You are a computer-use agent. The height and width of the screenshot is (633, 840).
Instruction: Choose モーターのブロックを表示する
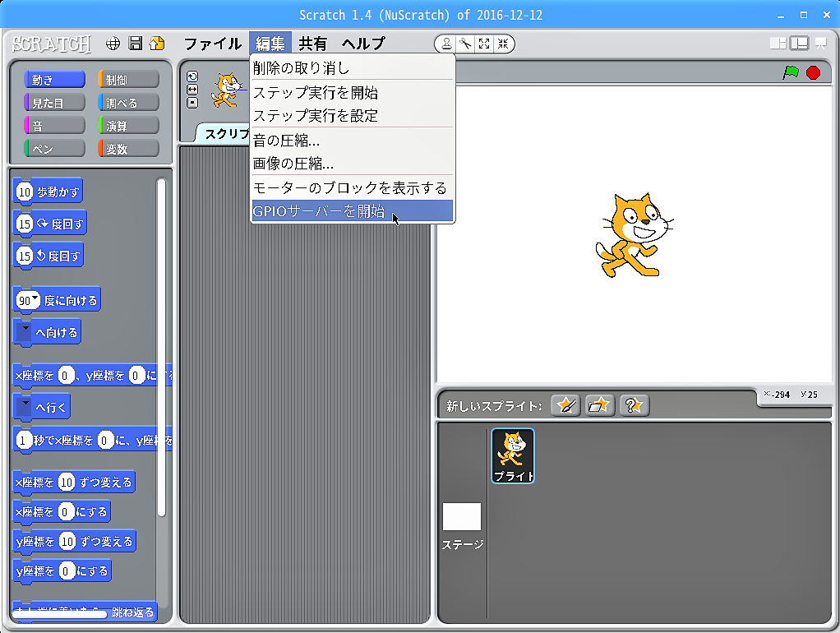point(353,188)
